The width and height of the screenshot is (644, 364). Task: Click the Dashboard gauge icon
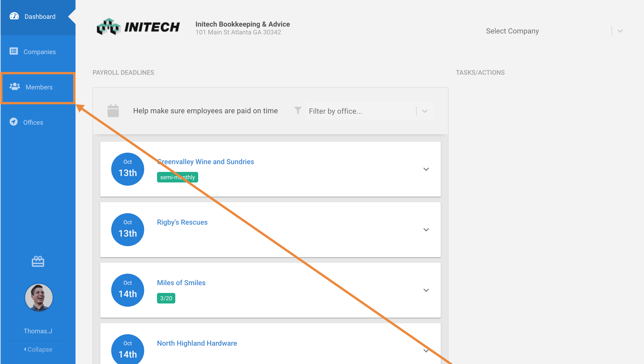[x=14, y=16]
